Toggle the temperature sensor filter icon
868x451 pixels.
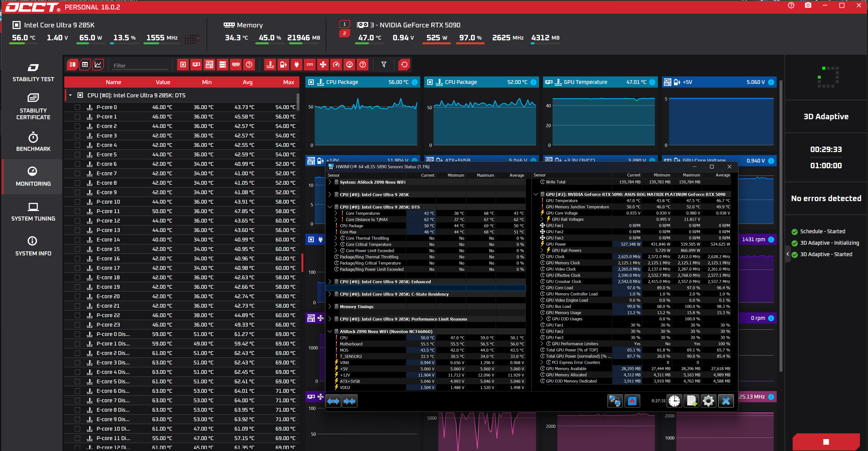click(270, 64)
